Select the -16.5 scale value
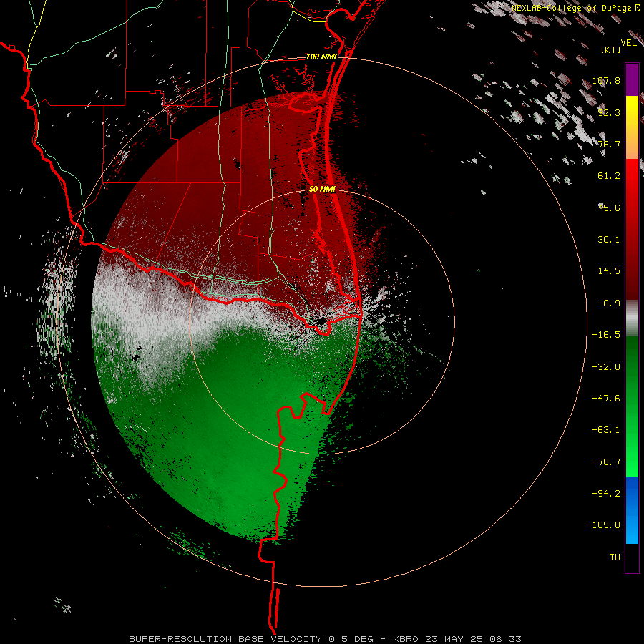This screenshot has height=644, width=644. click(606, 335)
